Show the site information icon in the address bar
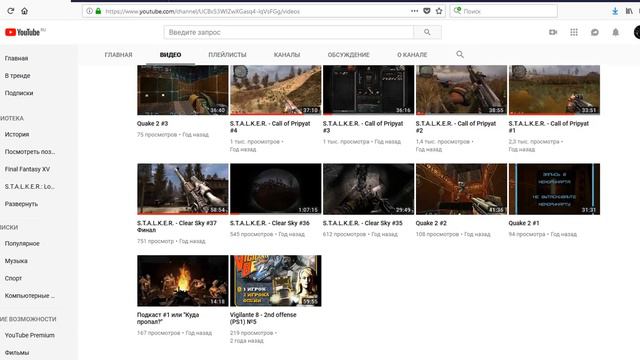The width and height of the screenshot is (640, 360). [89, 11]
